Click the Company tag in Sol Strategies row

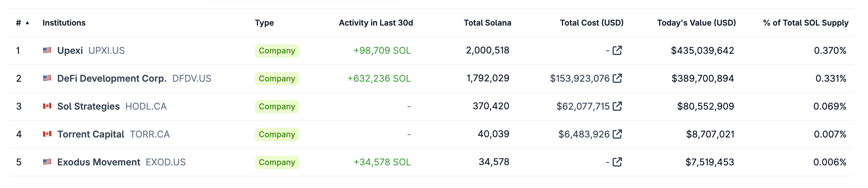click(277, 107)
